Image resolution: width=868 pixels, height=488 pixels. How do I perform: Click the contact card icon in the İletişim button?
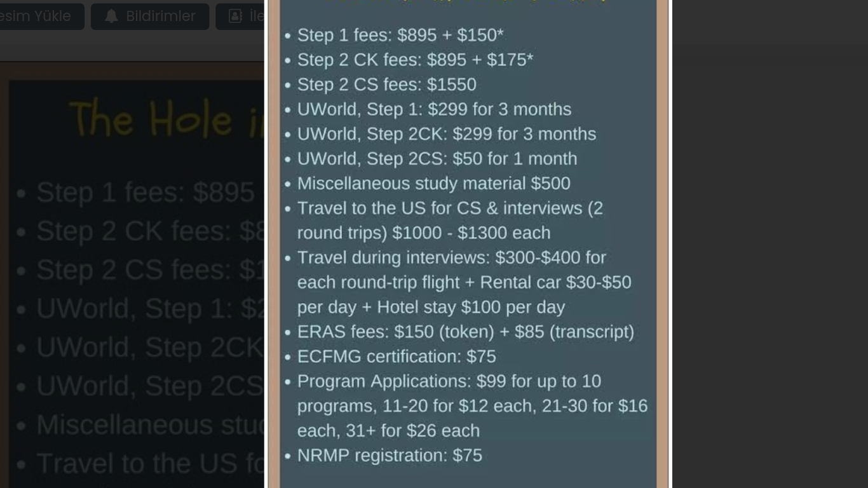click(235, 17)
